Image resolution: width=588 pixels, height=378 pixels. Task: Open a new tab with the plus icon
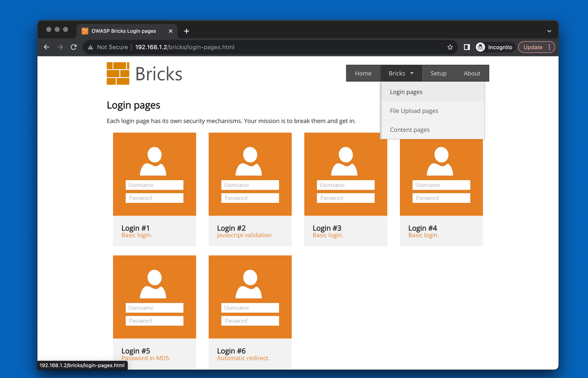pos(186,31)
